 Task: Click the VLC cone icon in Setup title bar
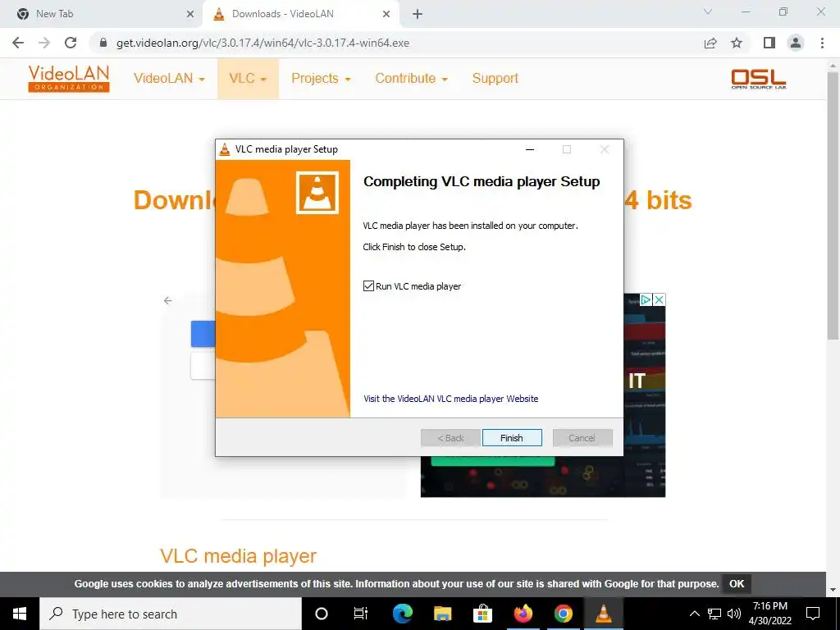pyautogui.click(x=225, y=149)
